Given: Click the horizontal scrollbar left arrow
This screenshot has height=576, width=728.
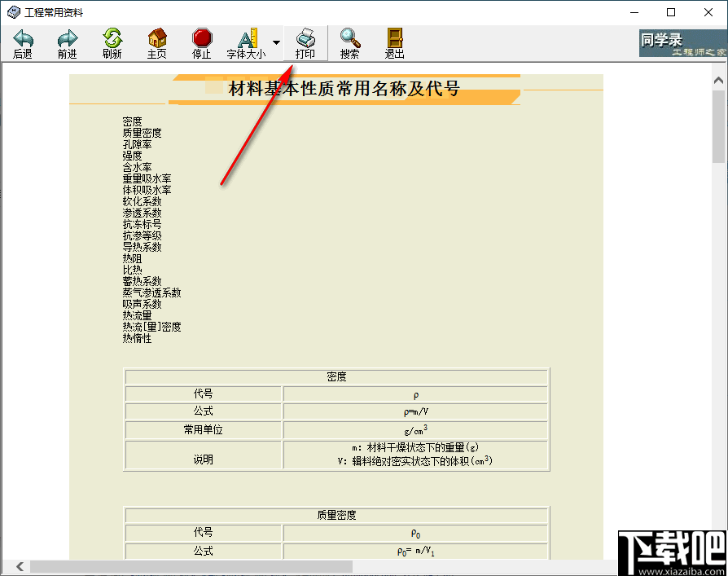Looking at the screenshot, I should (20, 566).
